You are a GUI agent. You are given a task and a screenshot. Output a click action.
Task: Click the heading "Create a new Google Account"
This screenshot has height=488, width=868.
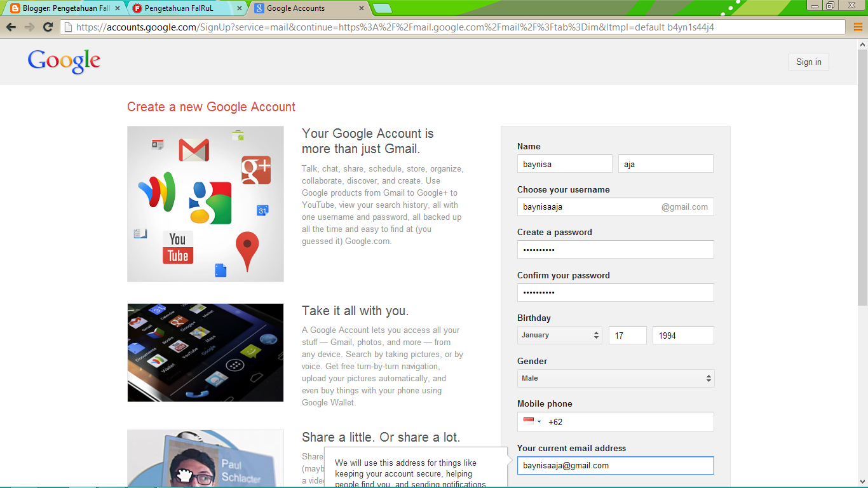click(x=211, y=107)
